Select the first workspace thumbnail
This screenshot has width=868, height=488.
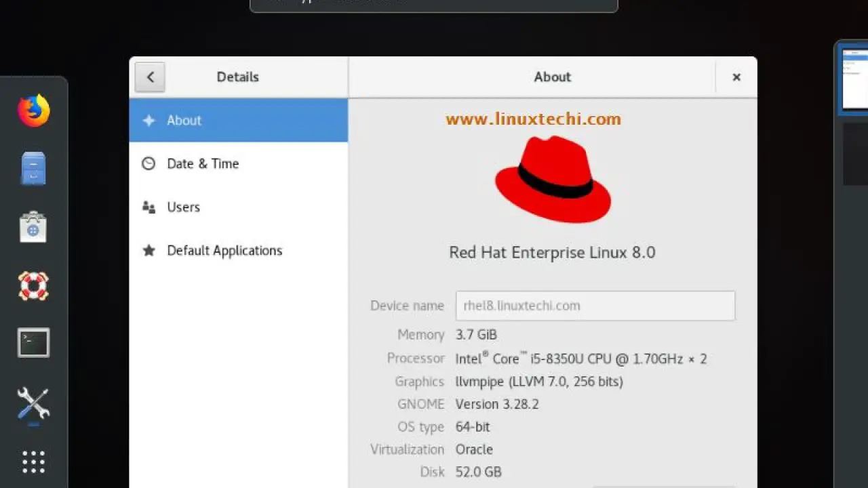(x=855, y=79)
